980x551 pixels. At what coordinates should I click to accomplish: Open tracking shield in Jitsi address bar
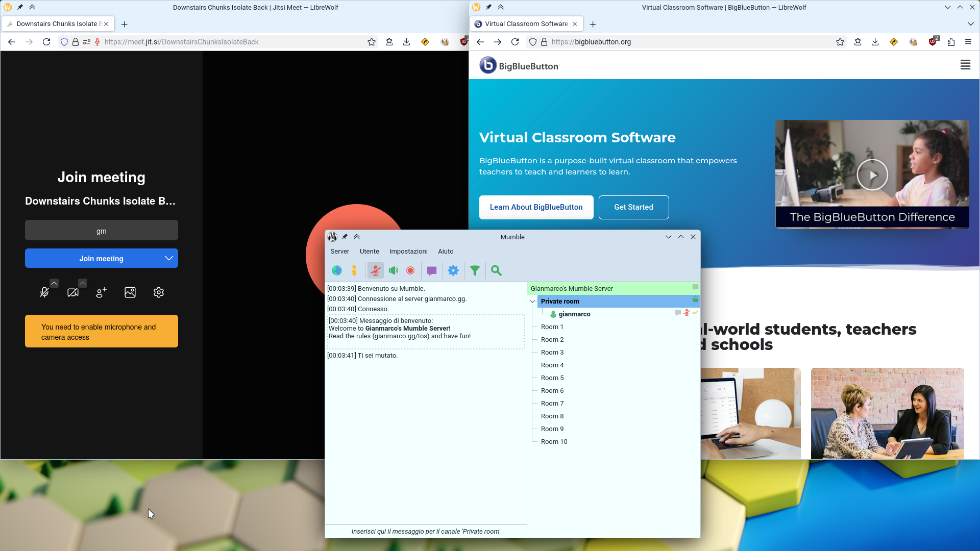(x=64, y=42)
